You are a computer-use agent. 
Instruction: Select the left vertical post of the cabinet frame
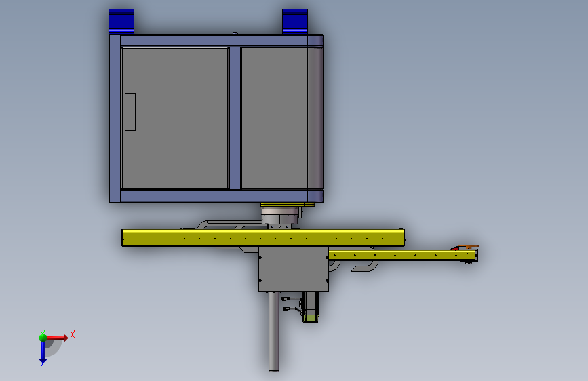tap(115, 119)
